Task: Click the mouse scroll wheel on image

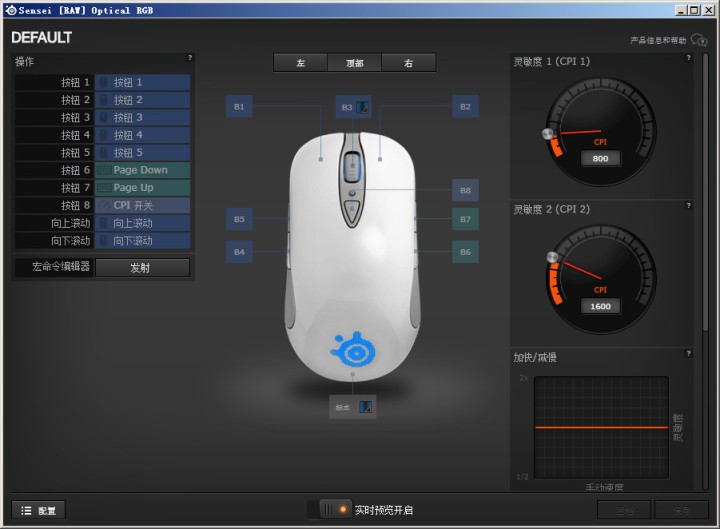Action: pos(352,166)
